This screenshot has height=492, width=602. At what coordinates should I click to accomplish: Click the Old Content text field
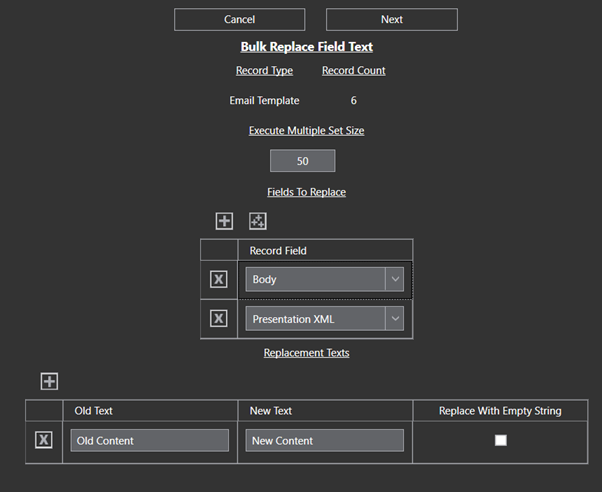[149, 440]
